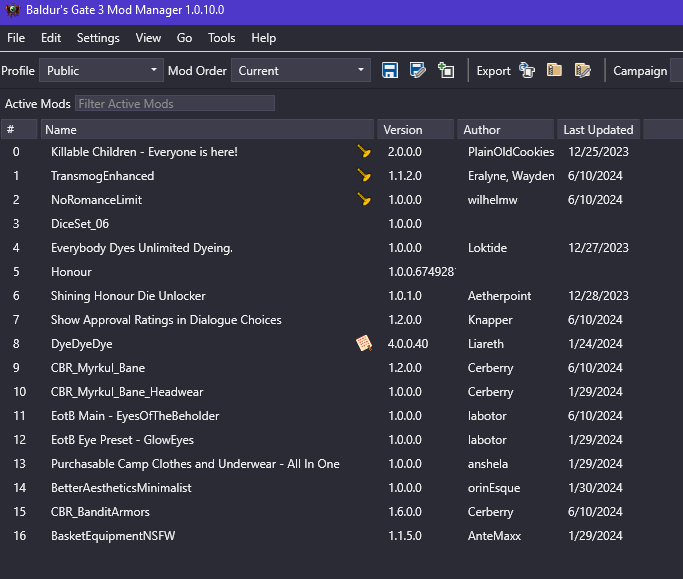Open the View menu
This screenshot has height=579, width=683.
(148, 38)
